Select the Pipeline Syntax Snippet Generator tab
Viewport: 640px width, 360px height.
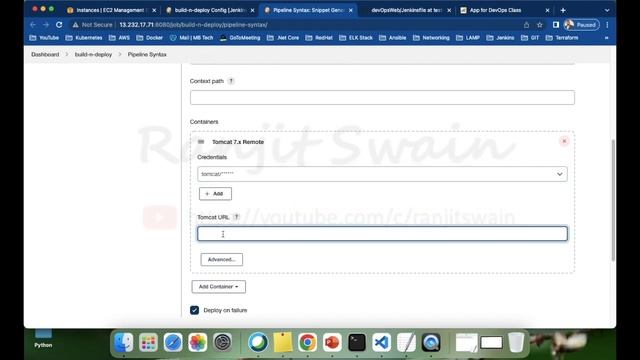tap(308, 10)
